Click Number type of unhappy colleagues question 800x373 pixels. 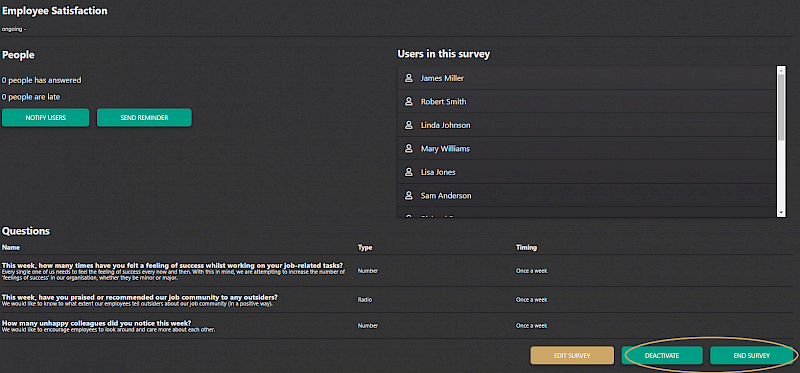(x=368, y=326)
